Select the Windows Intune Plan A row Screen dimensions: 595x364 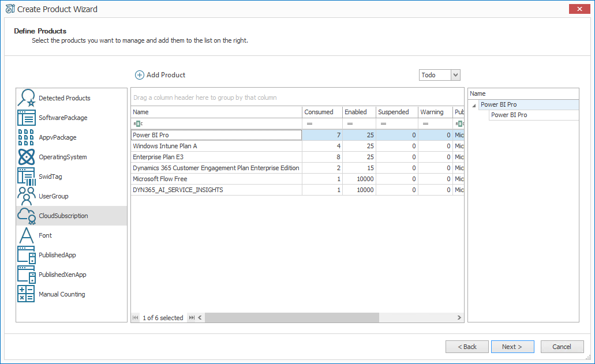point(298,146)
